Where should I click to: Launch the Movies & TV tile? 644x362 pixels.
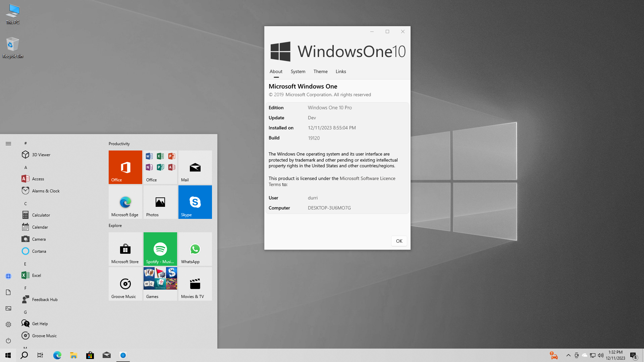(x=195, y=284)
